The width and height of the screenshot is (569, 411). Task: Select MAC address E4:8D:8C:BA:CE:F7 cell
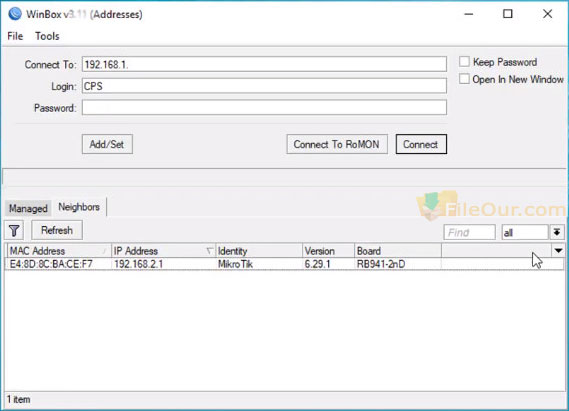coord(51,264)
